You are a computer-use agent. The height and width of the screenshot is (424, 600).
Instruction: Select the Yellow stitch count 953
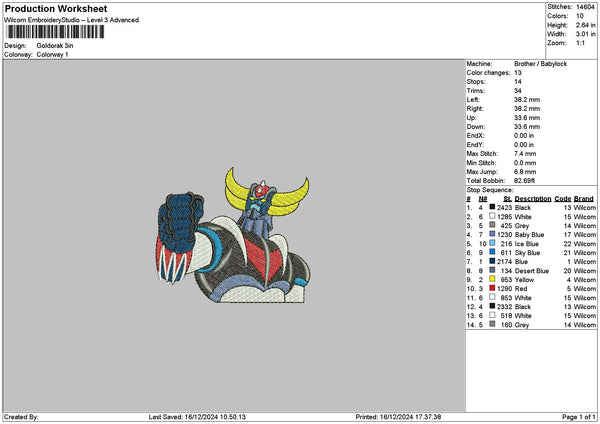point(506,280)
